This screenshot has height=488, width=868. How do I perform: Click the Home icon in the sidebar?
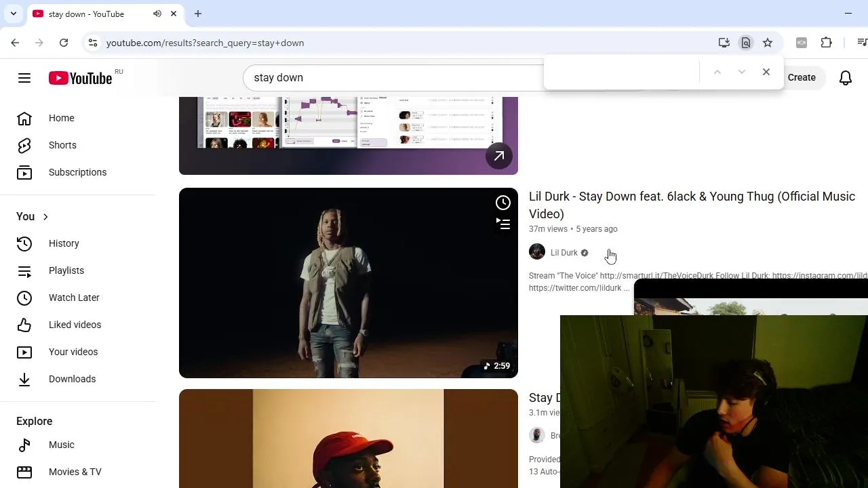(x=24, y=119)
